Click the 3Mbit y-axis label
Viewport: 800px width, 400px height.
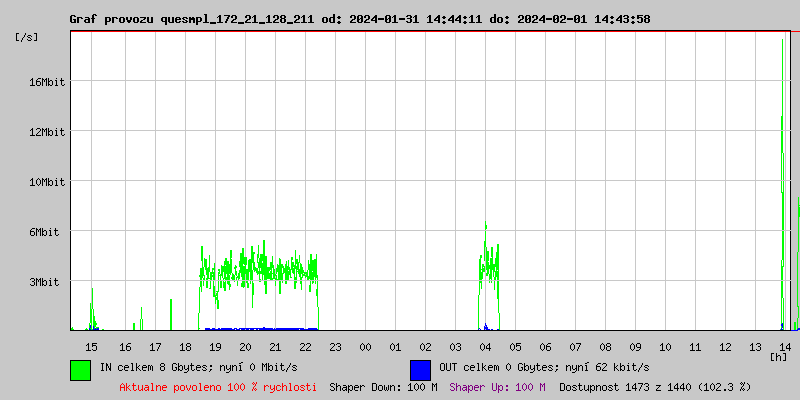pyautogui.click(x=46, y=282)
